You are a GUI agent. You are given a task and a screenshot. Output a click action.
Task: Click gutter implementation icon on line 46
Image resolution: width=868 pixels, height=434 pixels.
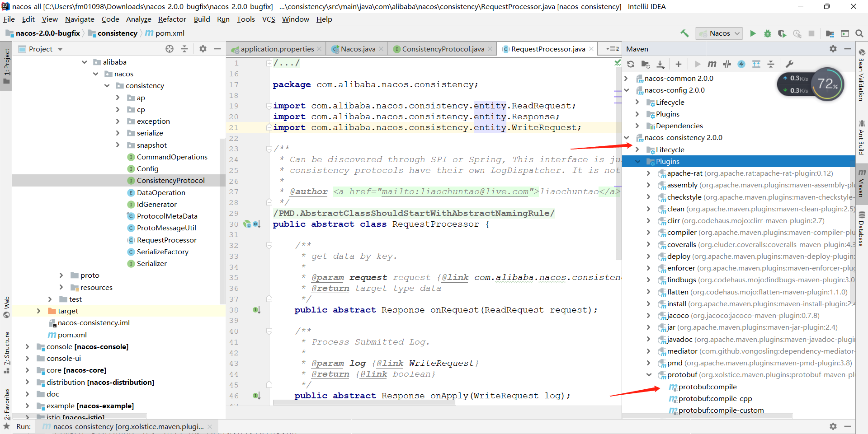[x=256, y=396]
